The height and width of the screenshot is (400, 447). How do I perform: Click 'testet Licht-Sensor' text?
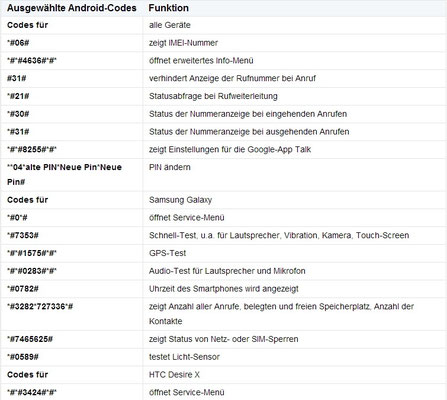click(184, 357)
